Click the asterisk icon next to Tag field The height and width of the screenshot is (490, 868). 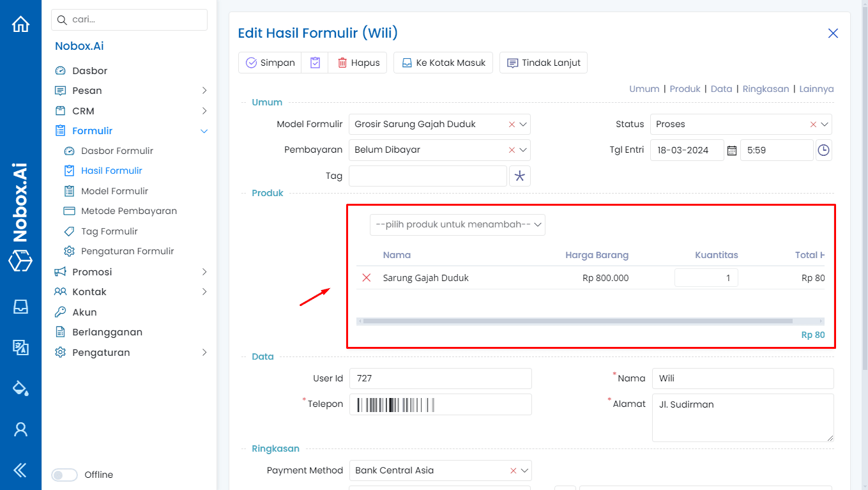(x=519, y=176)
